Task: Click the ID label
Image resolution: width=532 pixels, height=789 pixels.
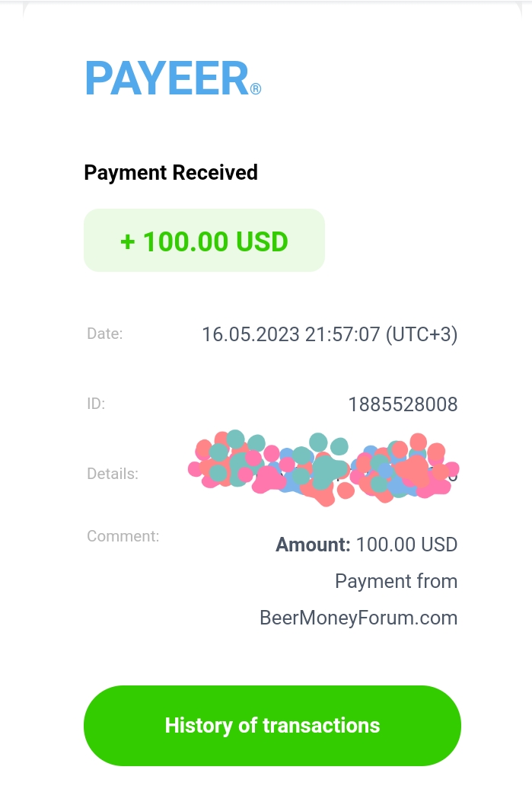Action: point(96,404)
